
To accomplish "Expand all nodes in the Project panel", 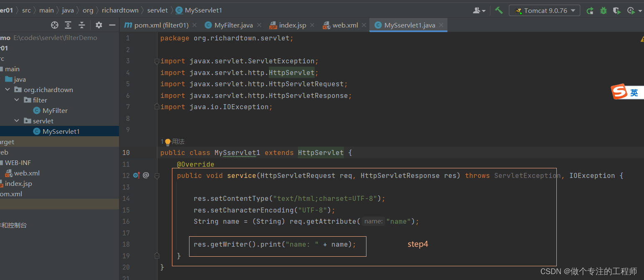I will tap(68, 25).
